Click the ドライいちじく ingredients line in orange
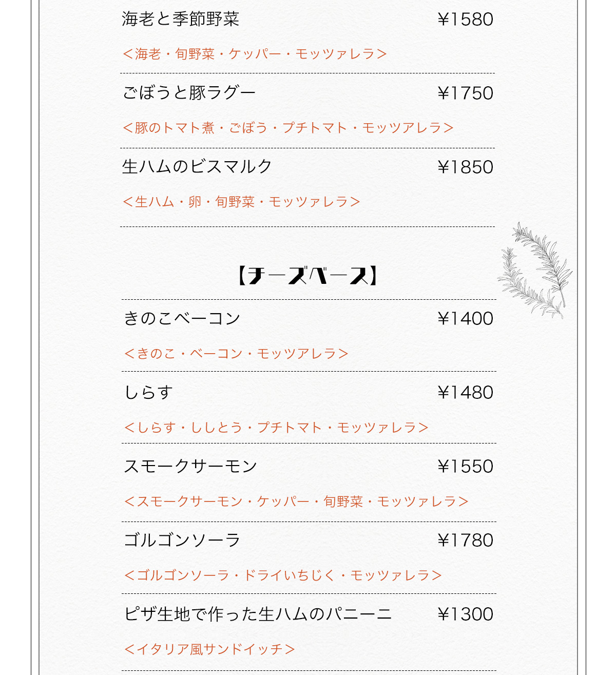The width and height of the screenshot is (616, 675). click(x=283, y=575)
